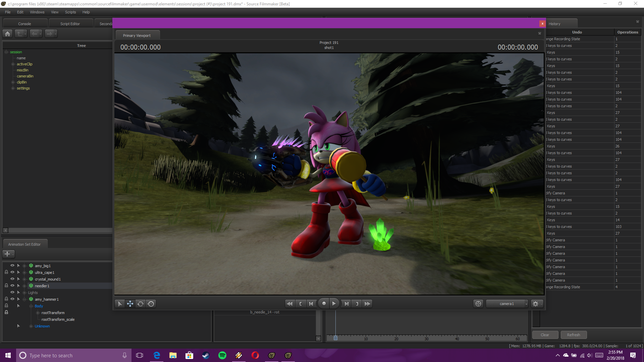Expand the amy_big1 animation set

24,266
